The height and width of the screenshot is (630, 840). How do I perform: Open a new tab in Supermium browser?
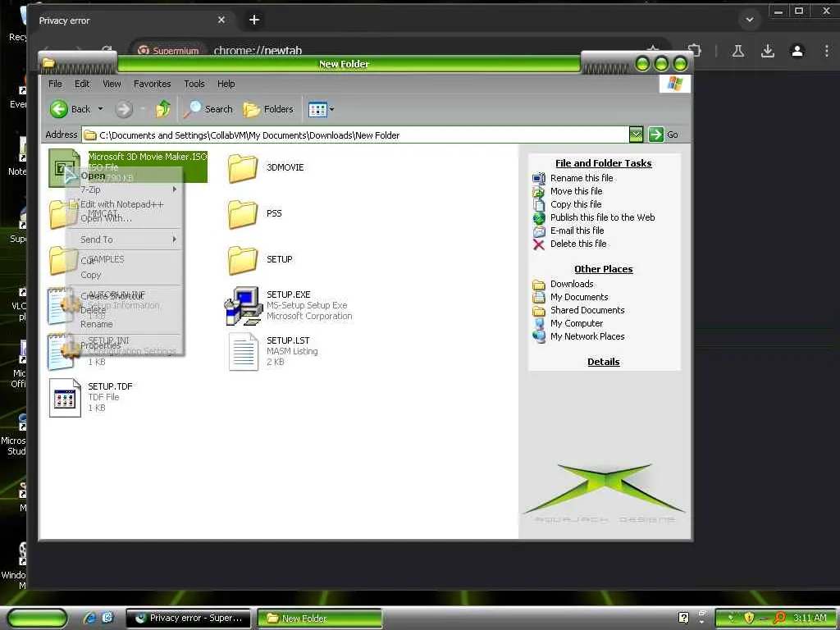[x=254, y=20]
